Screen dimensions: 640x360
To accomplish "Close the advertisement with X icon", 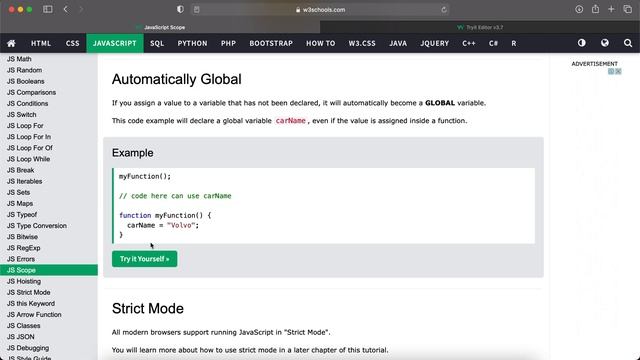I will click(618, 71).
